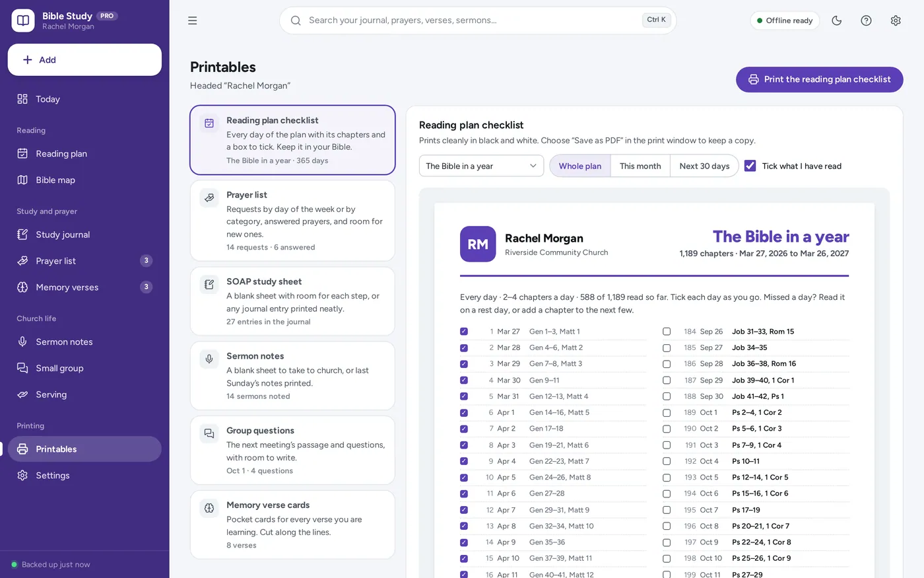Choose Memory verse cards printable

(x=292, y=524)
